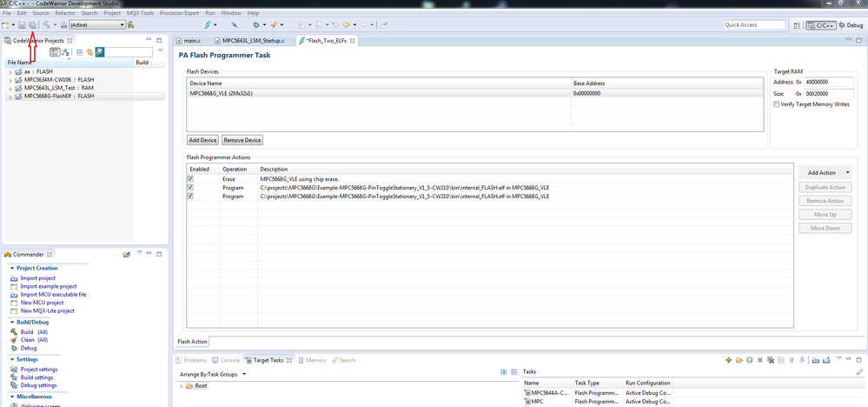Screen dimensions: 868x407
Task: Click the Target RAM Address input field
Action: pyautogui.click(x=829, y=83)
